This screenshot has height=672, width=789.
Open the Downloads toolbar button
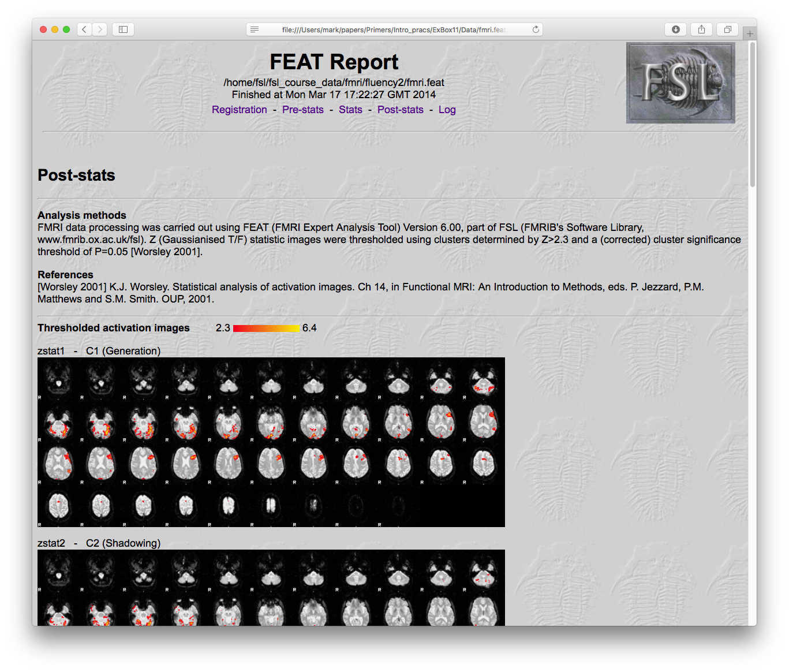(676, 29)
